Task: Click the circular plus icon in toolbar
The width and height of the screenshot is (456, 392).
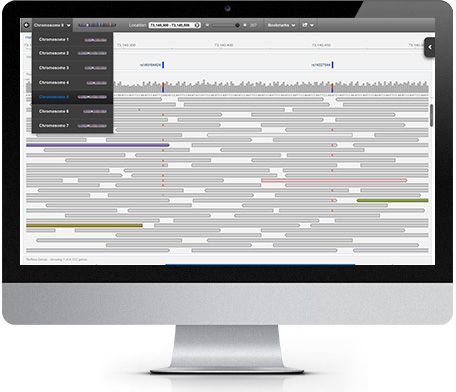Action: click(26, 25)
